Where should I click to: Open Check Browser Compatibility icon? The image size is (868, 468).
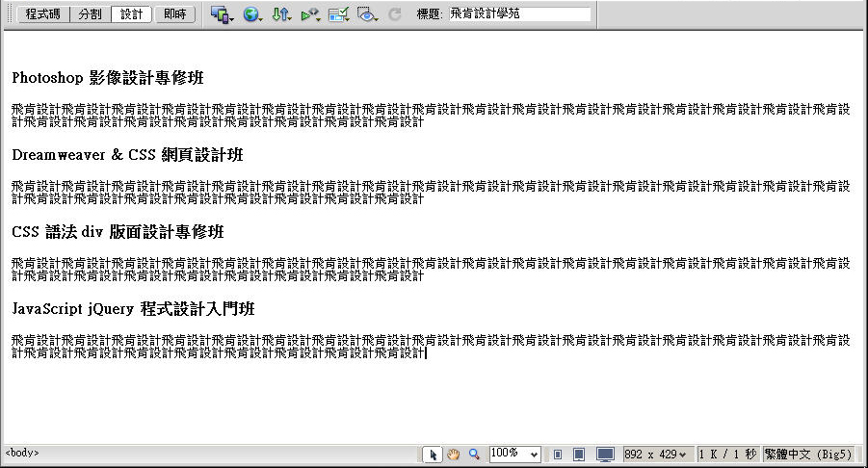click(338, 15)
